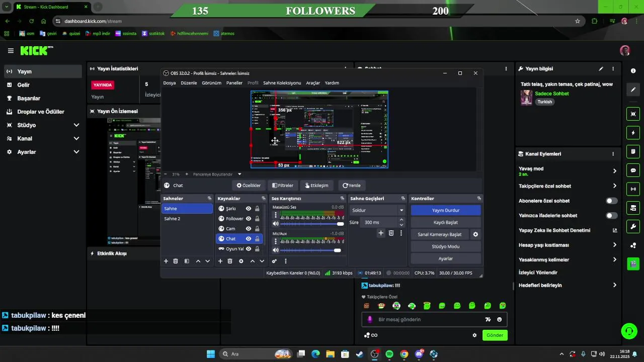Expand Kanal sidebar section
The image size is (644, 362).
pos(76,138)
